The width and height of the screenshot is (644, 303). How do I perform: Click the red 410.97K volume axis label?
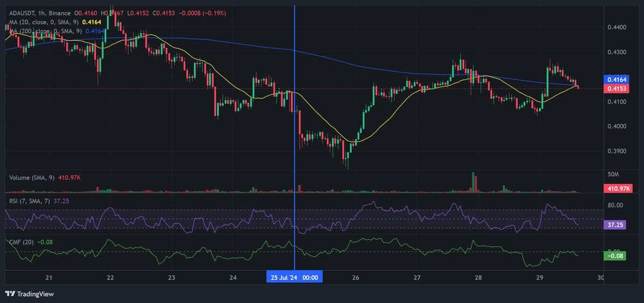tap(619, 188)
